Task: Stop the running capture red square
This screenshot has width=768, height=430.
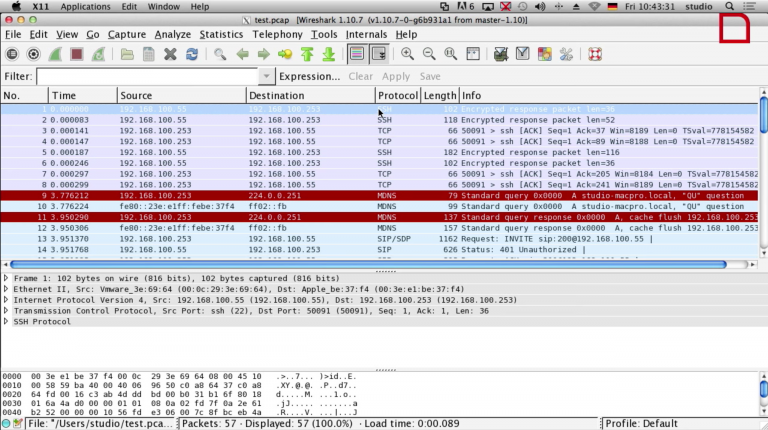Action: pyautogui.click(x=76, y=54)
